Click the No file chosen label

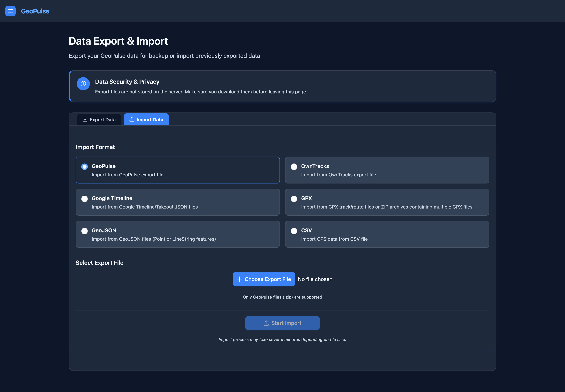pos(315,279)
